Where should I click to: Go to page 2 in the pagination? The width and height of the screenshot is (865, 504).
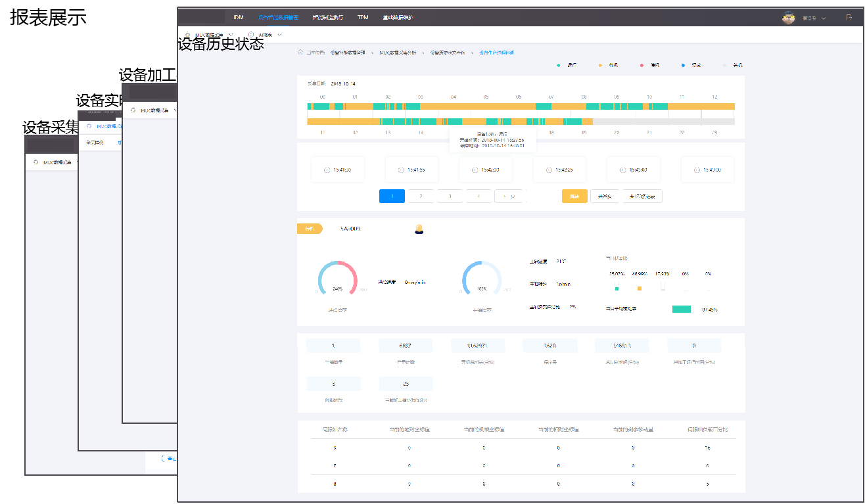[x=421, y=196]
